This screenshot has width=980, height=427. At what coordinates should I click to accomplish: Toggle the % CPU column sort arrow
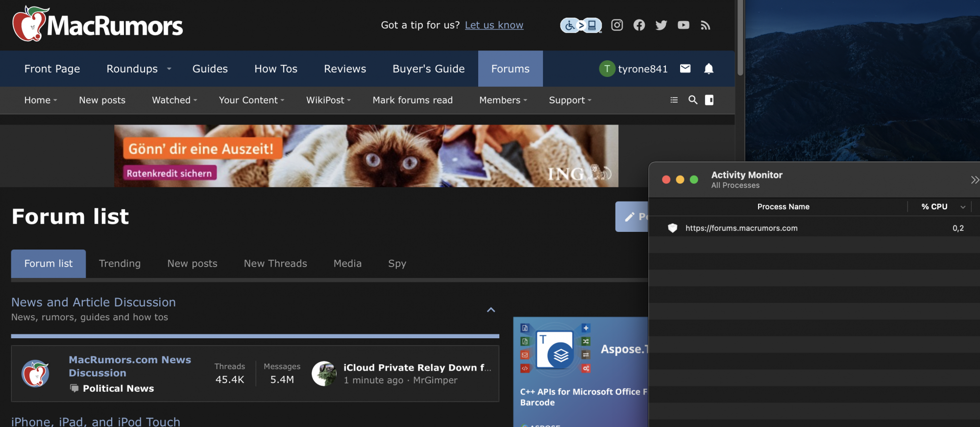coord(963,207)
